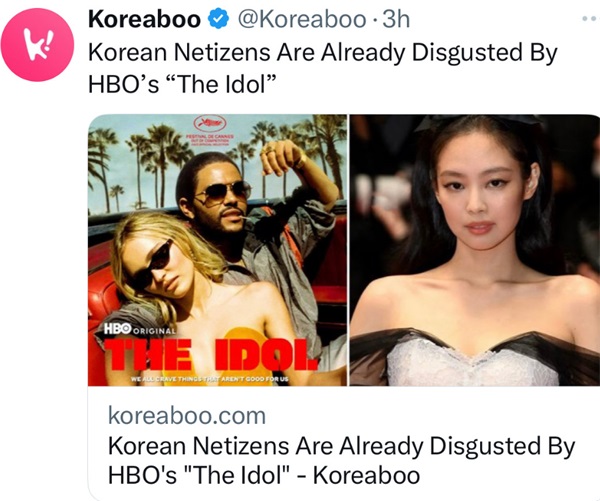The width and height of the screenshot is (600, 501).
Task: Open The Idol poster image
Action: [x=217, y=250]
